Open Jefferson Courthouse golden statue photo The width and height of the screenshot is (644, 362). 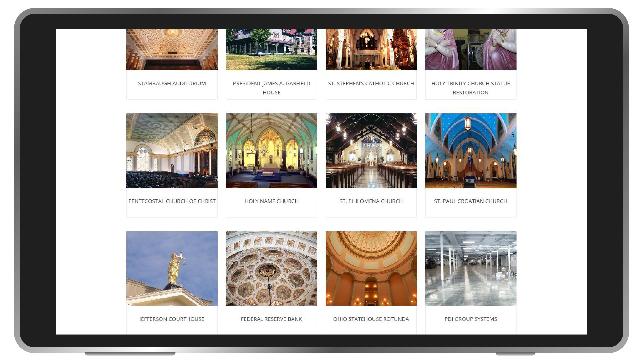tap(172, 268)
